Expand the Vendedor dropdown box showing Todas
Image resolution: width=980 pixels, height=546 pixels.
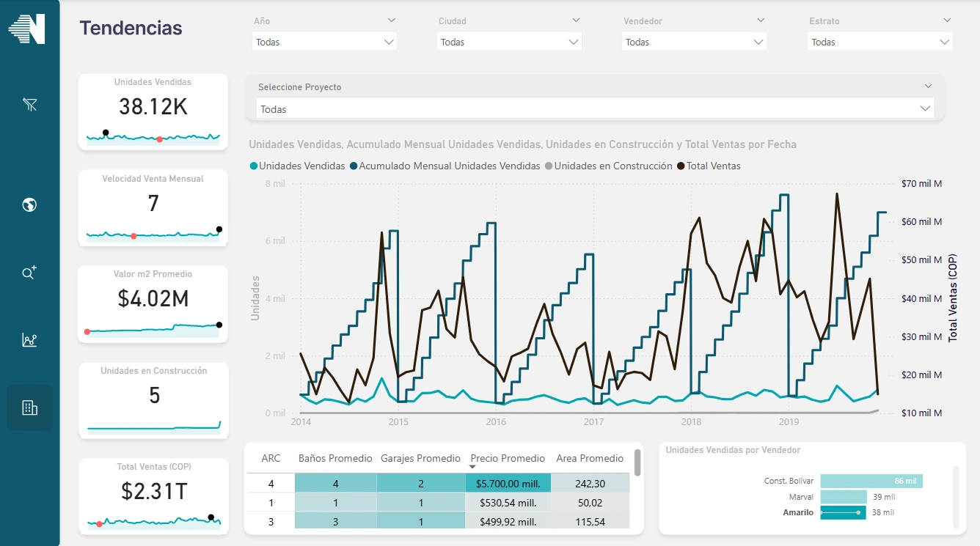point(695,43)
